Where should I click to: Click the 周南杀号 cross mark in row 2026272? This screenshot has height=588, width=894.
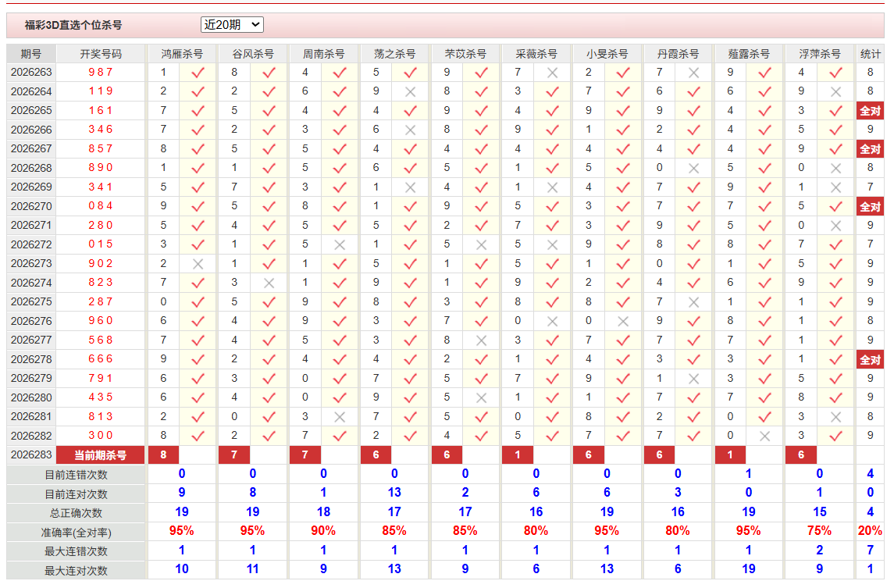(339, 244)
